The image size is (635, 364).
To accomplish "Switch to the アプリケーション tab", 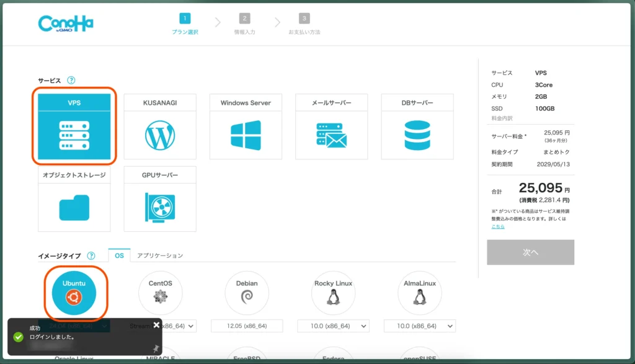I will point(160,255).
